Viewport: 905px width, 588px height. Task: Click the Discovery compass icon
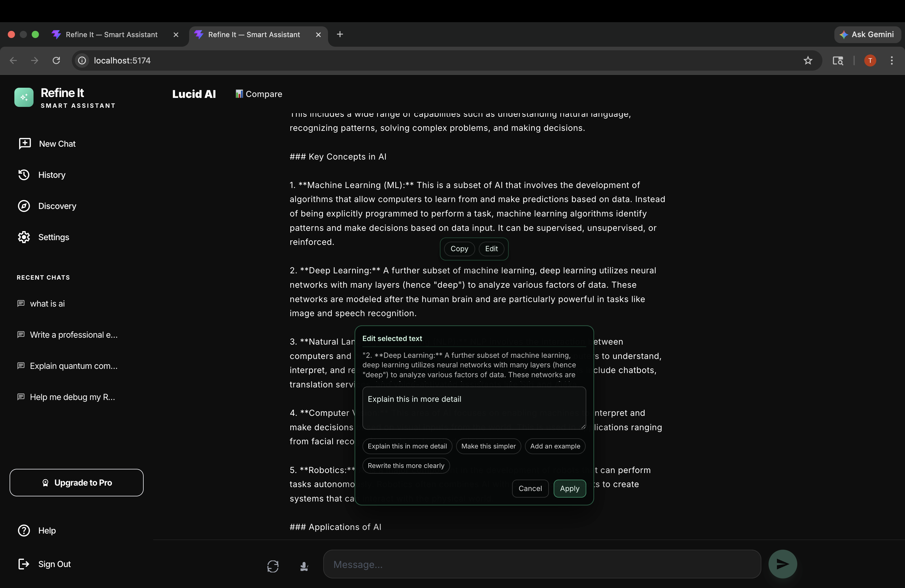[24, 206]
